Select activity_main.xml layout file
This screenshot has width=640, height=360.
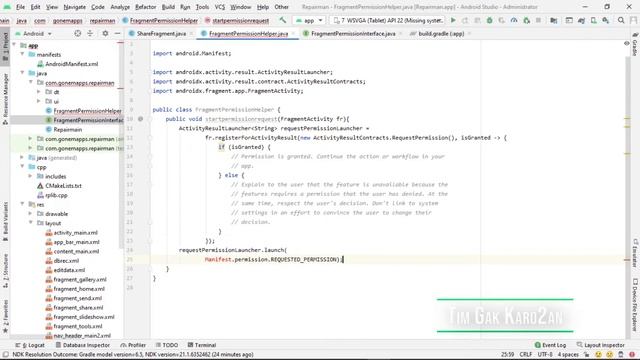click(x=76, y=232)
